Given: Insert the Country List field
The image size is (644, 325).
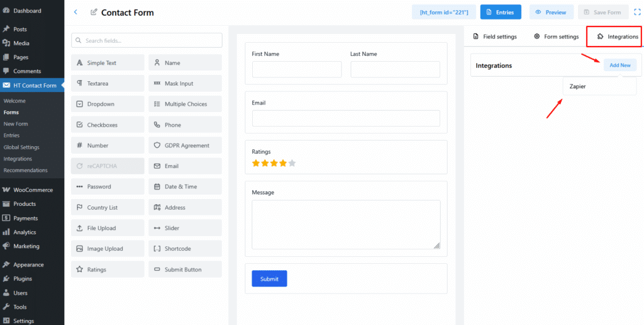Looking at the screenshot, I should [x=108, y=208].
